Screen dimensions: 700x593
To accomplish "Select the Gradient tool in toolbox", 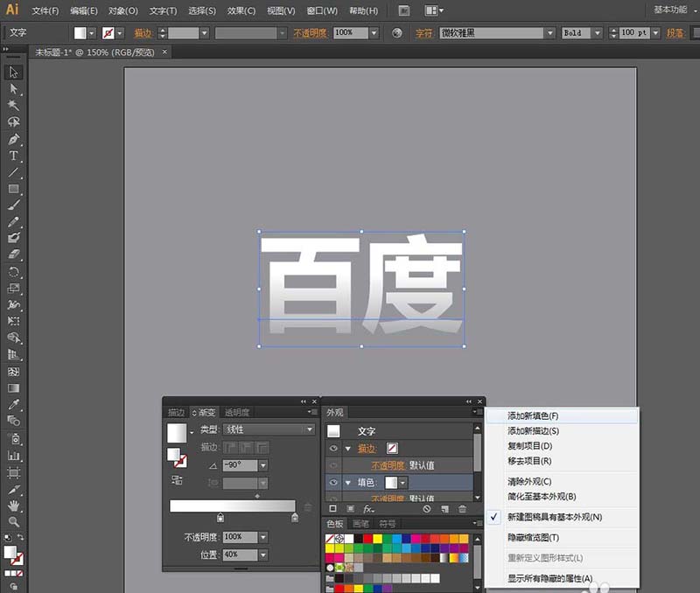I will click(x=13, y=388).
